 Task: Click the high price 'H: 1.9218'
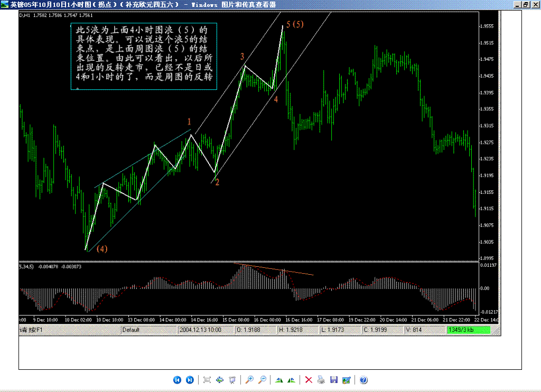click(298, 330)
